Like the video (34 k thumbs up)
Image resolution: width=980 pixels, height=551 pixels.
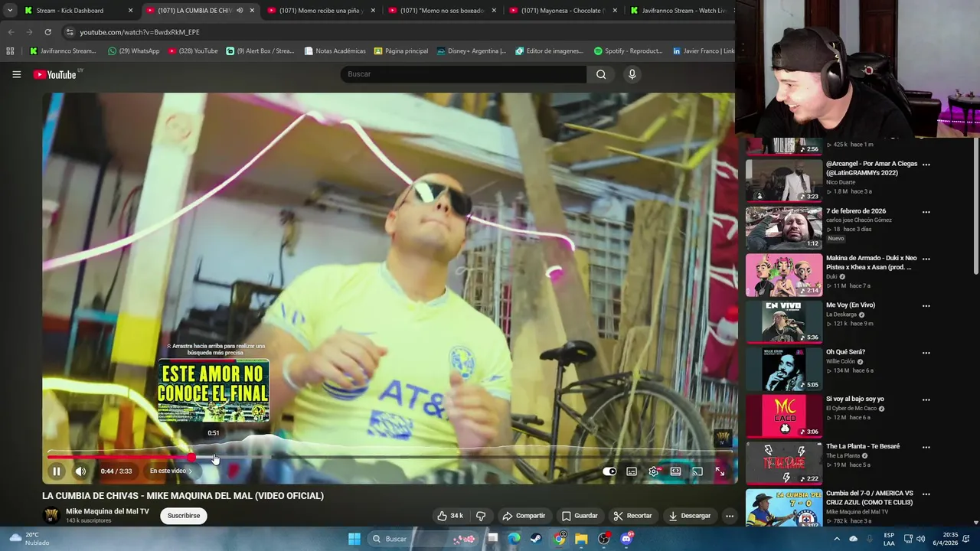[450, 516]
